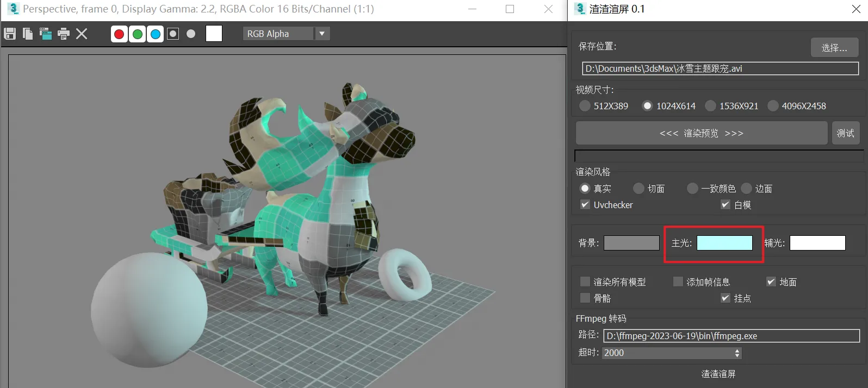This screenshot has width=868, height=388.
Task: Open the 主光 cyan color swatch
Action: (x=724, y=243)
